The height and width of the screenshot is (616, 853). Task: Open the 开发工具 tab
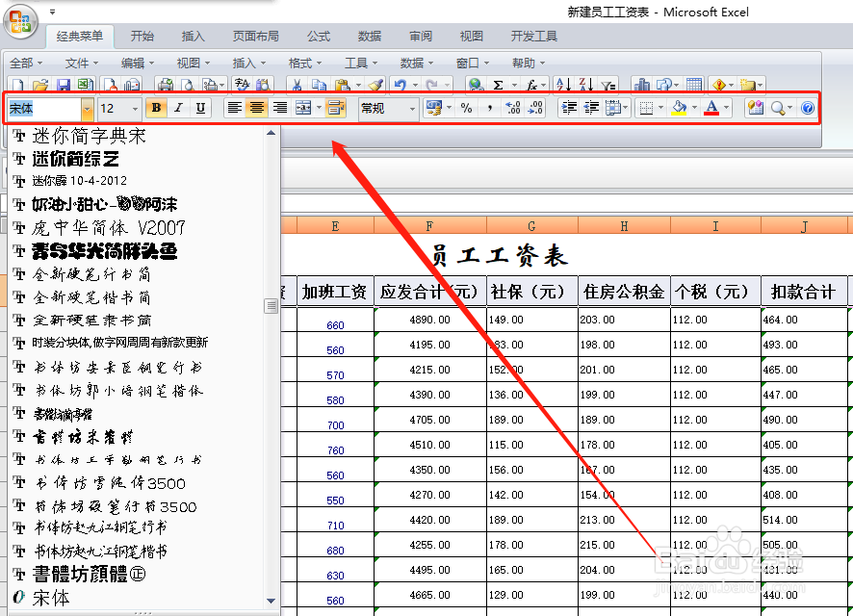click(533, 37)
